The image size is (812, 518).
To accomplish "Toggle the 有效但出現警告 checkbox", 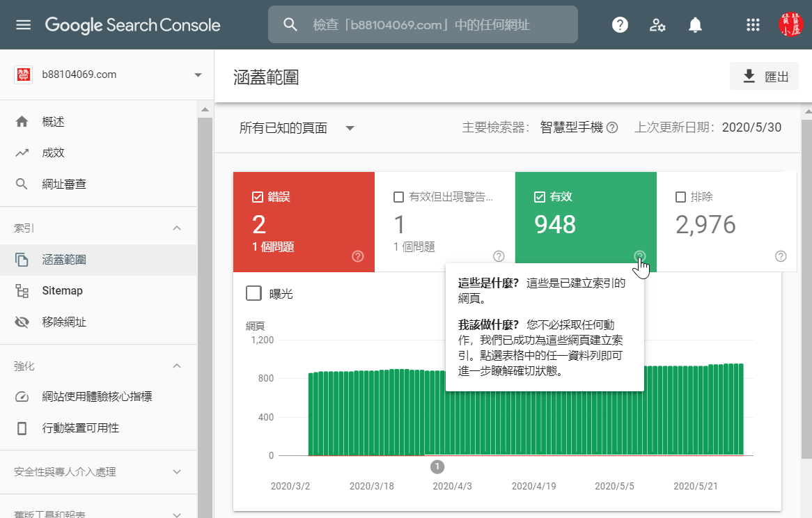I will pos(398,196).
